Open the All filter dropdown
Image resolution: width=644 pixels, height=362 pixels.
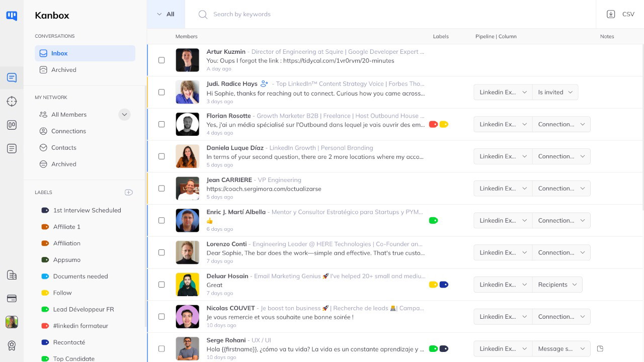[166, 14]
